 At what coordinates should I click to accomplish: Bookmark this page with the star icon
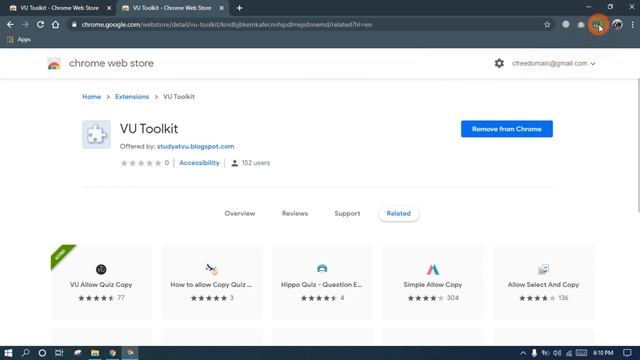(x=547, y=24)
